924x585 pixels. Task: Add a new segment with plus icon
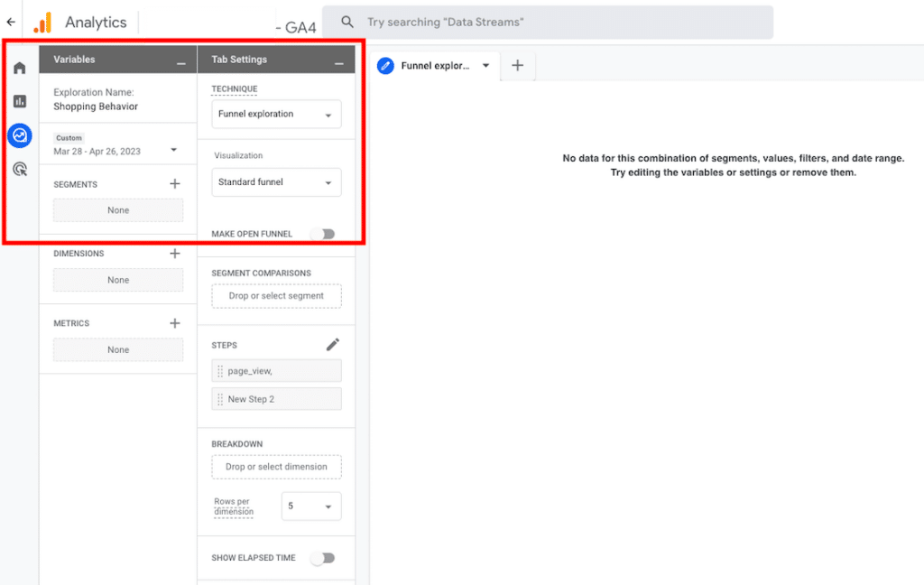pyautogui.click(x=175, y=184)
